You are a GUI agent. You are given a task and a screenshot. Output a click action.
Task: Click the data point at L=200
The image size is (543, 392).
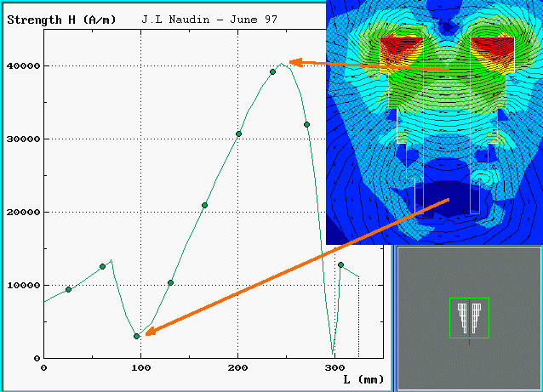coord(238,134)
